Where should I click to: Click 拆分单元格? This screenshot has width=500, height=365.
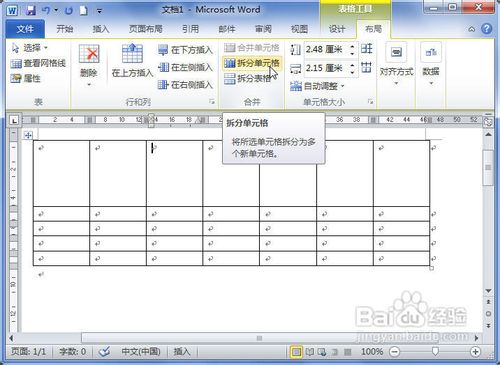point(252,63)
